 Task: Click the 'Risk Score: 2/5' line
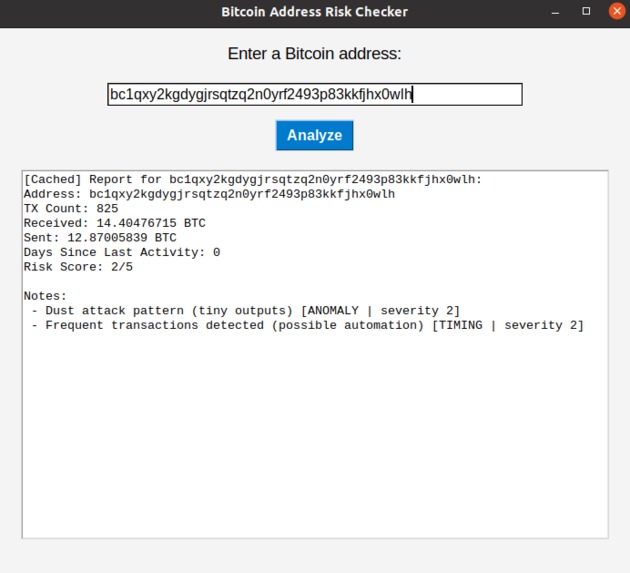78,267
